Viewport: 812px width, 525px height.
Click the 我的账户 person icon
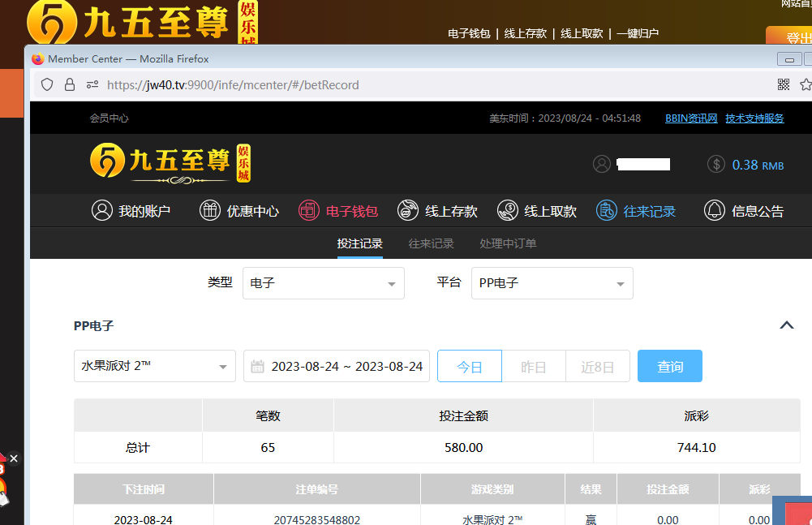[102, 210]
